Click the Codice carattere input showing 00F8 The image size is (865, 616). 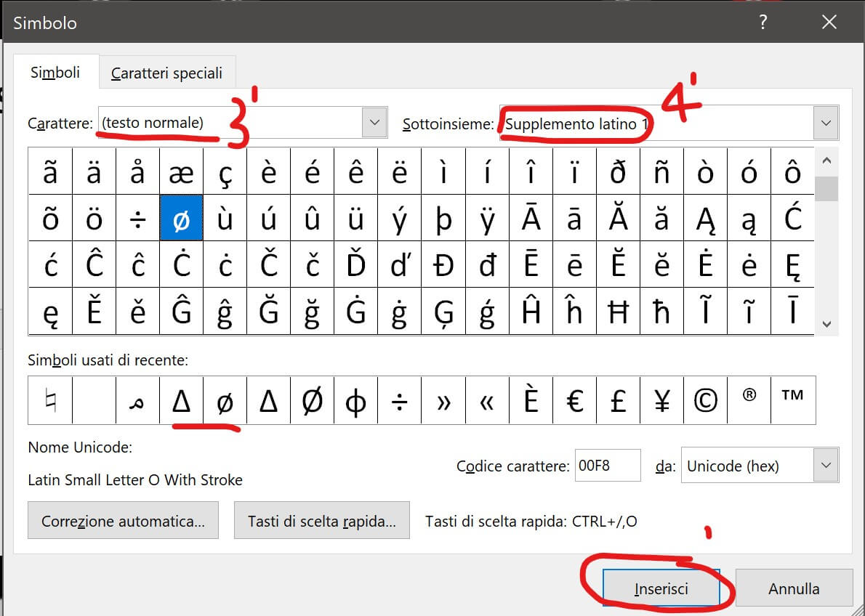click(x=608, y=465)
